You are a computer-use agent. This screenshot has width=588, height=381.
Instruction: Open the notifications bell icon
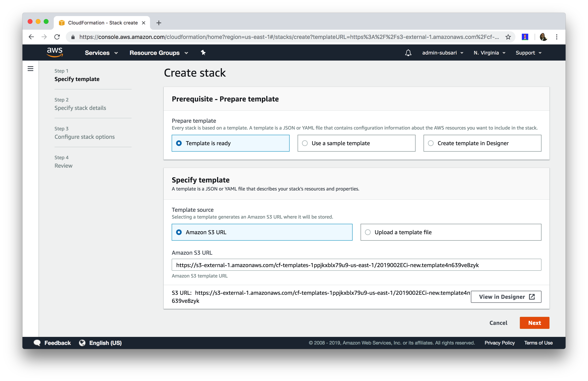tap(408, 53)
